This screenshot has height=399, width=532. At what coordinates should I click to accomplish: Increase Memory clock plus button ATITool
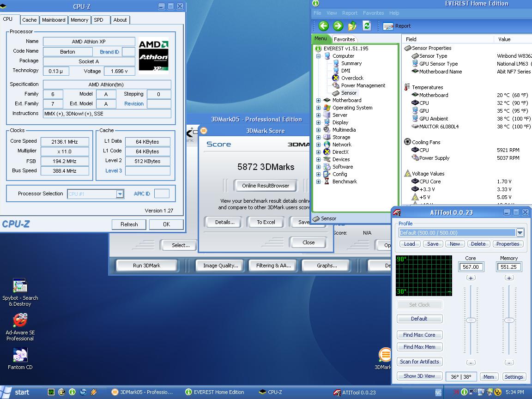pyautogui.click(x=509, y=278)
